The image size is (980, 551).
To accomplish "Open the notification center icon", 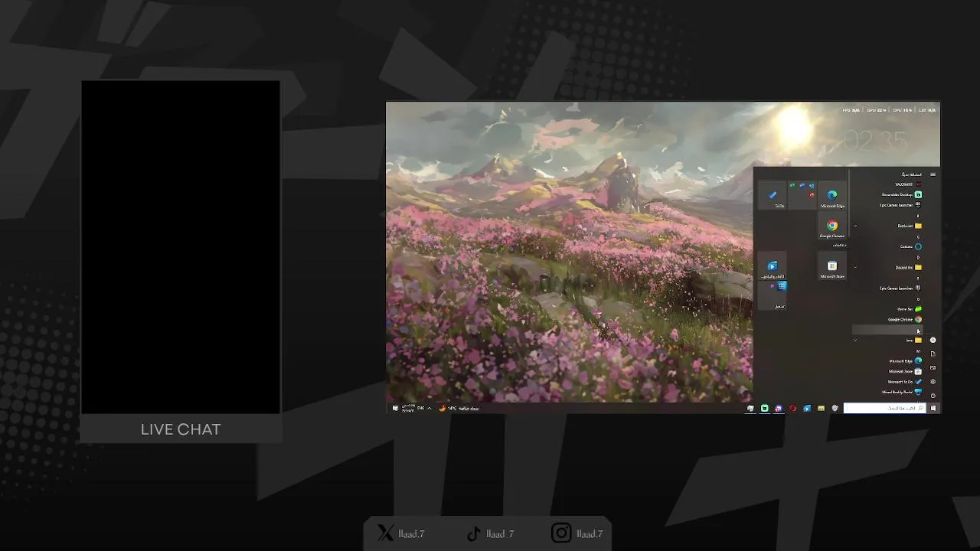I will [395, 408].
